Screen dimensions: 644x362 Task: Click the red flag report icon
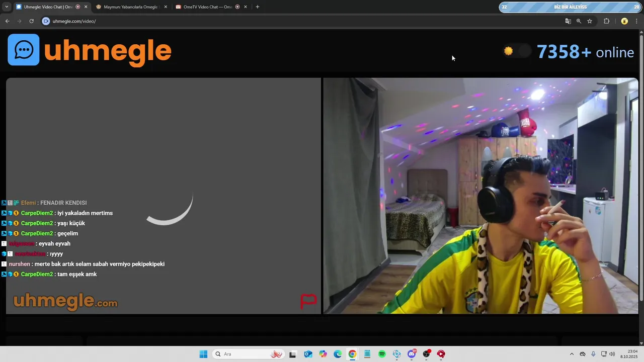point(308,301)
